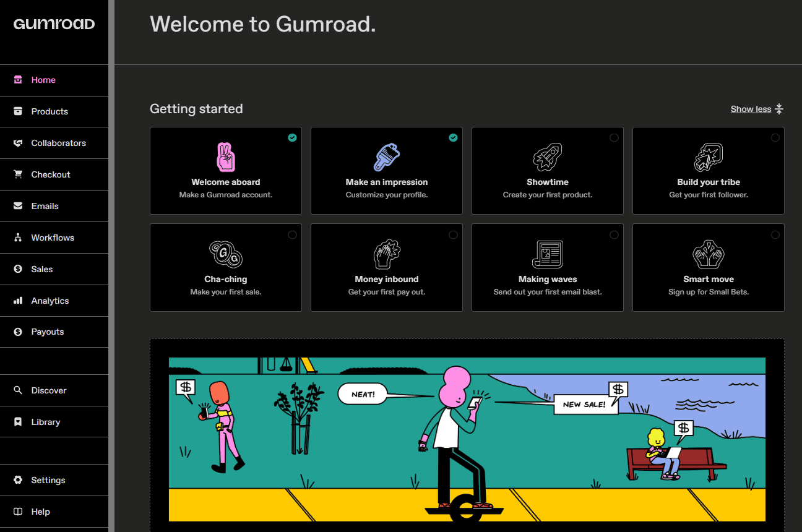Click the Collaborators hands icon
The image size is (802, 532).
click(x=19, y=143)
